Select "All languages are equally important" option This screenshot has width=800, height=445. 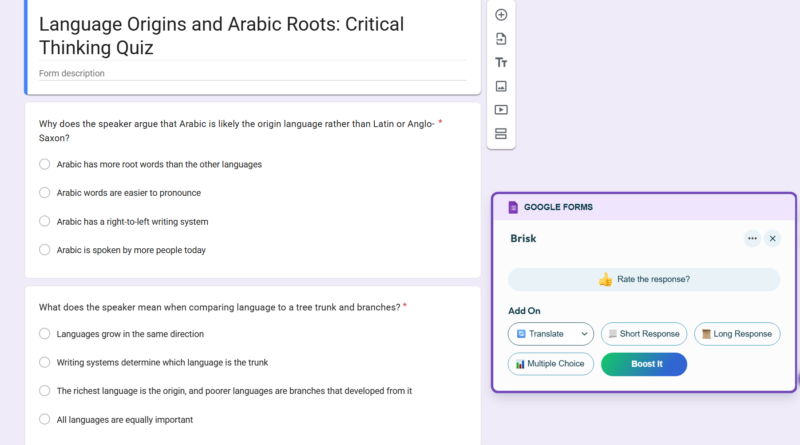click(45, 420)
